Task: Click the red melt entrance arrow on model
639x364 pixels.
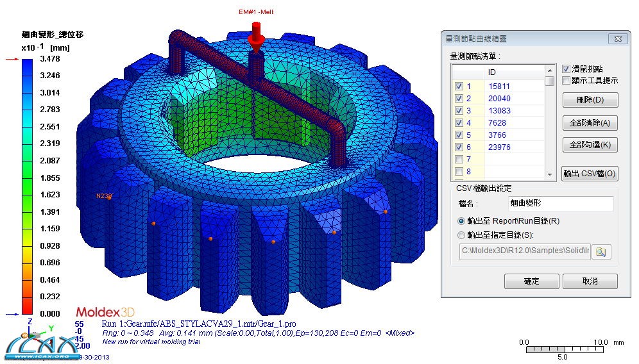Action: pyautogui.click(x=256, y=37)
